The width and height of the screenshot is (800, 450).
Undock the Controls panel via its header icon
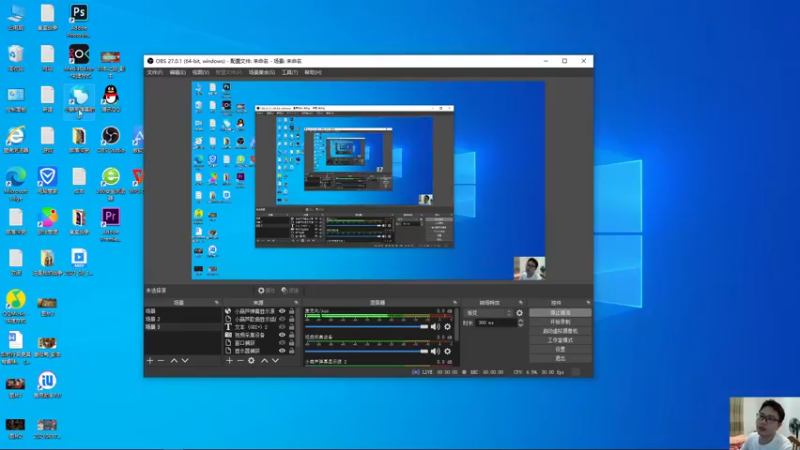588,303
